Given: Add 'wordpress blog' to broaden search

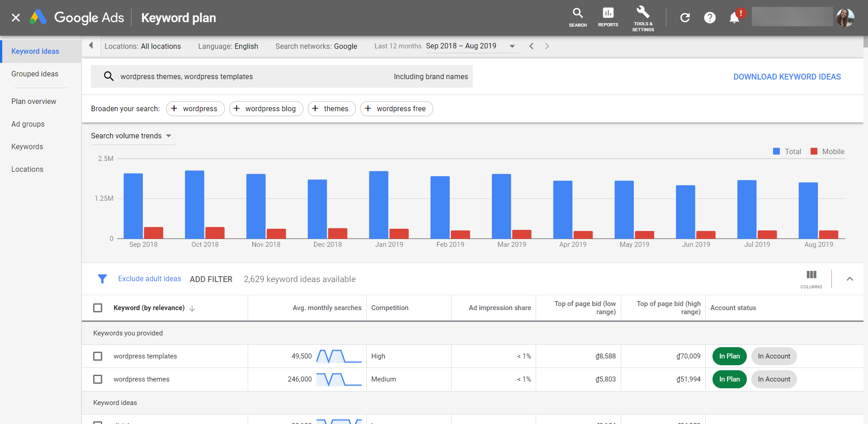Looking at the screenshot, I should tap(266, 109).
